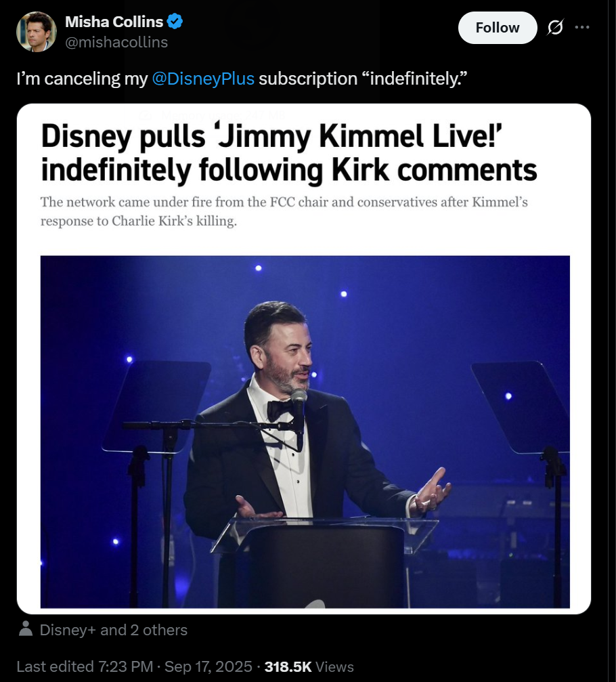Click the FCC chair subheading text in image
Viewport: 616px width, 682px height.
[284, 211]
